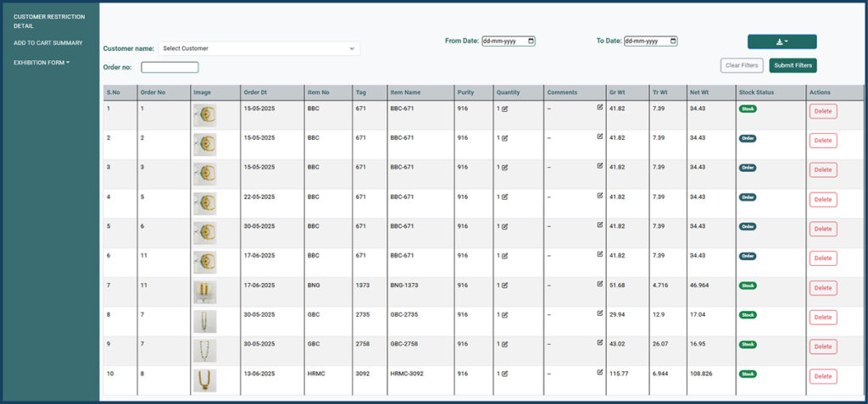Viewport: 868px width, 404px height.
Task: Open the Select Customer dropdown
Action: pos(259,49)
